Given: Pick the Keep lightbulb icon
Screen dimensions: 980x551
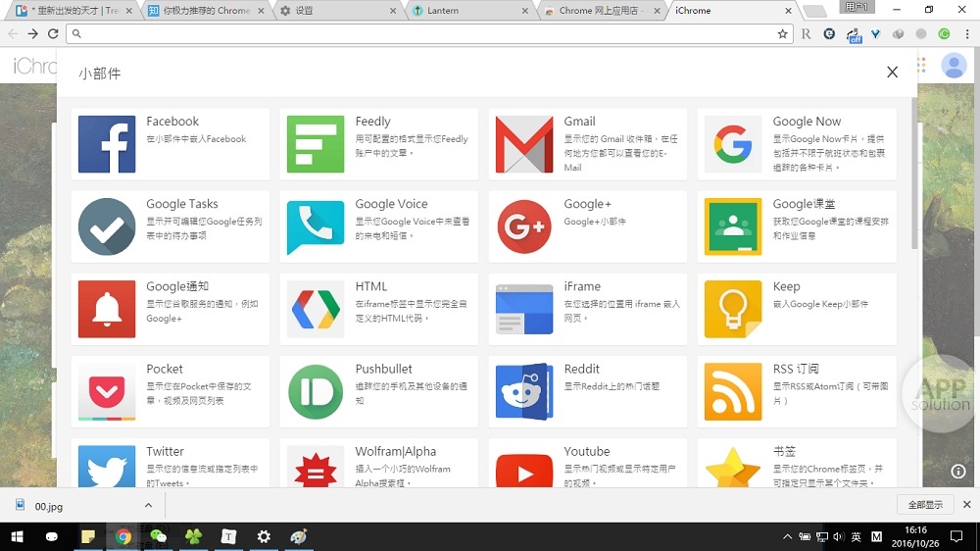Looking at the screenshot, I should pyautogui.click(x=733, y=309).
